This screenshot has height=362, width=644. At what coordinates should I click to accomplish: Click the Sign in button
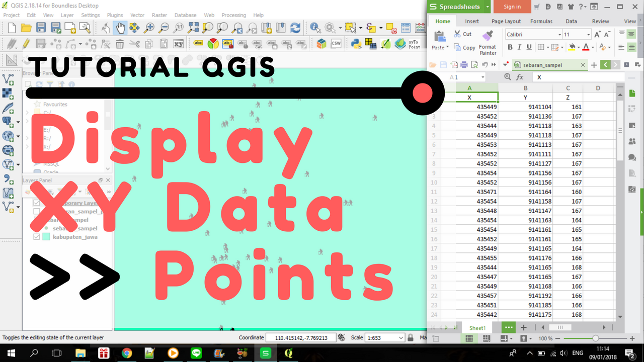pyautogui.click(x=512, y=7)
